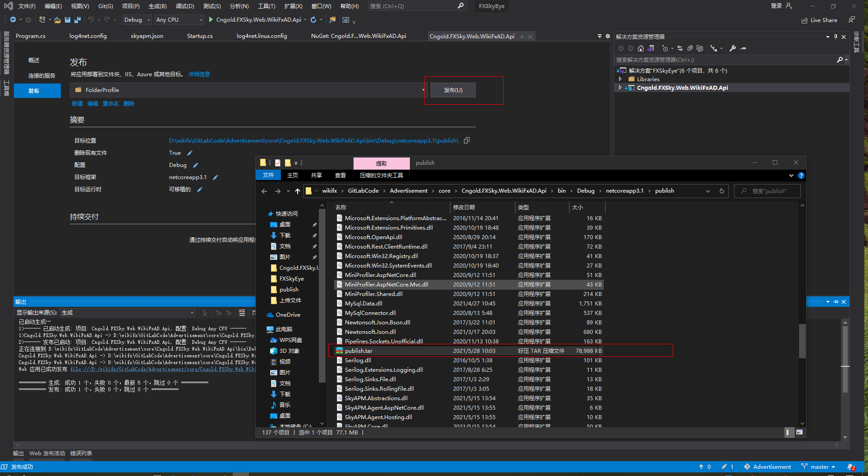Pin the Solution Explorer panel

pyautogui.click(x=836, y=37)
